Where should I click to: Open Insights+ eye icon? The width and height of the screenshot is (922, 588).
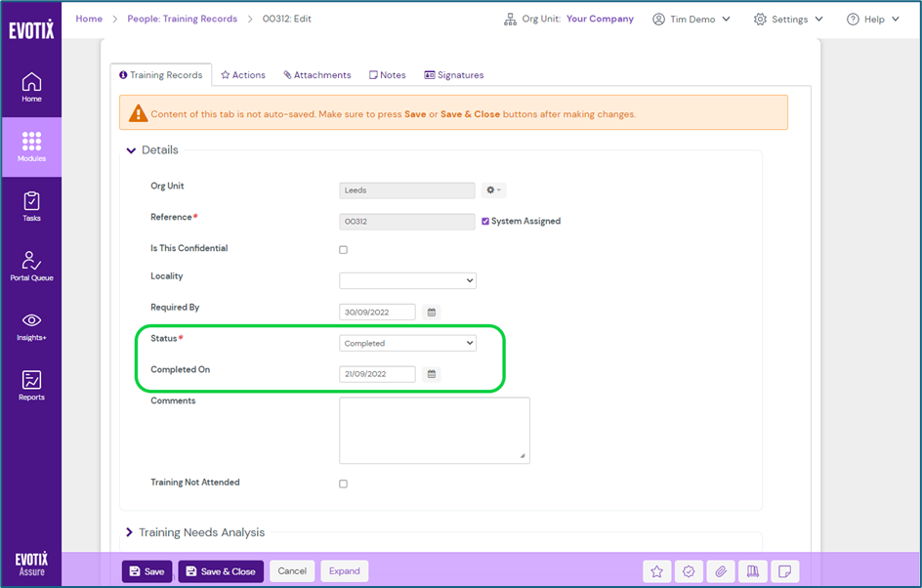tap(31, 325)
